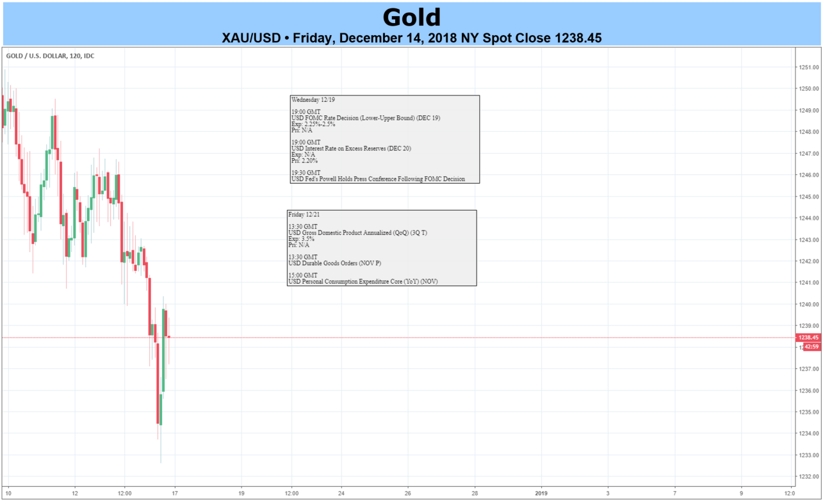Screen dimensions: 825x504
Task: Click the 17 date label on time axis
Action: (175, 493)
